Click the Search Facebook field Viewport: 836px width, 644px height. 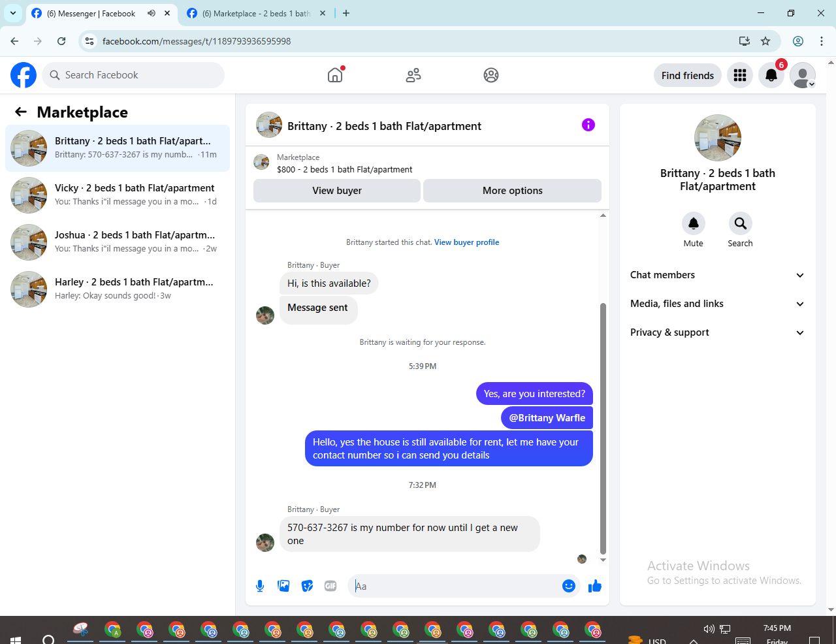coord(133,75)
